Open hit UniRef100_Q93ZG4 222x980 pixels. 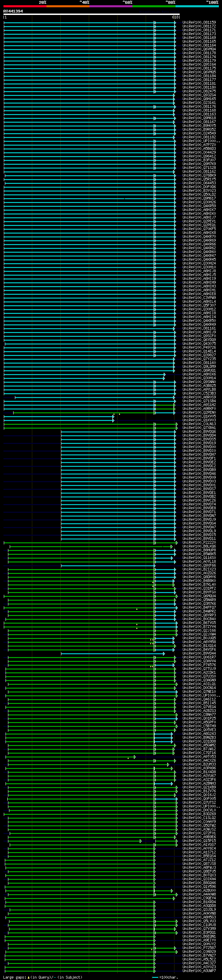pyautogui.click(x=199, y=95)
